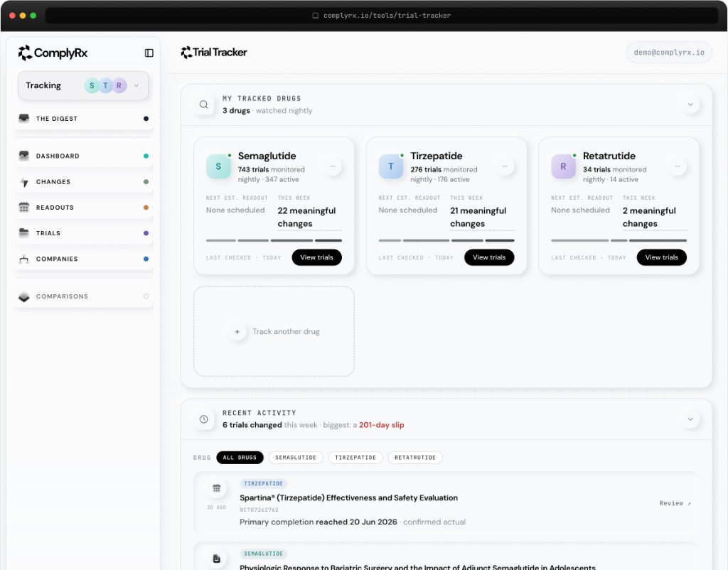The image size is (728, 570).
Task: Open the Tracking dropdown chevron
Action: click(136, 85)
